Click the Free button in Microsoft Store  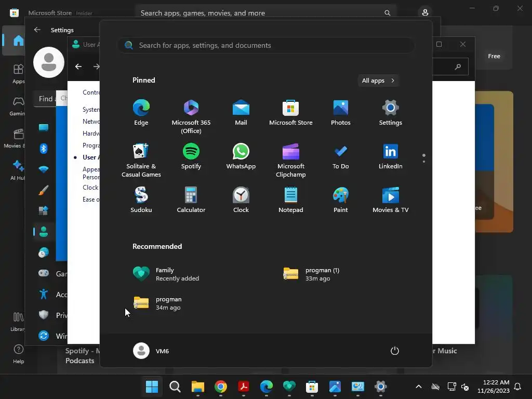(494, 56)
